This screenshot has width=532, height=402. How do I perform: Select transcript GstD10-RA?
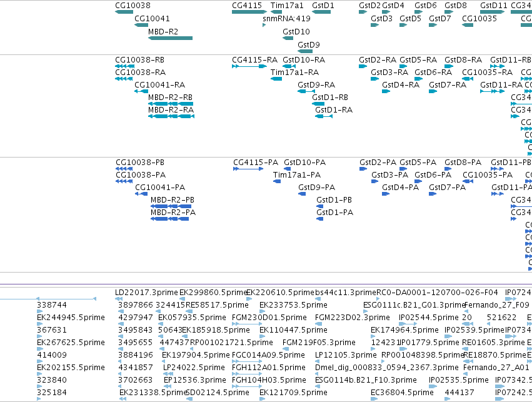[x=304, y=60]
